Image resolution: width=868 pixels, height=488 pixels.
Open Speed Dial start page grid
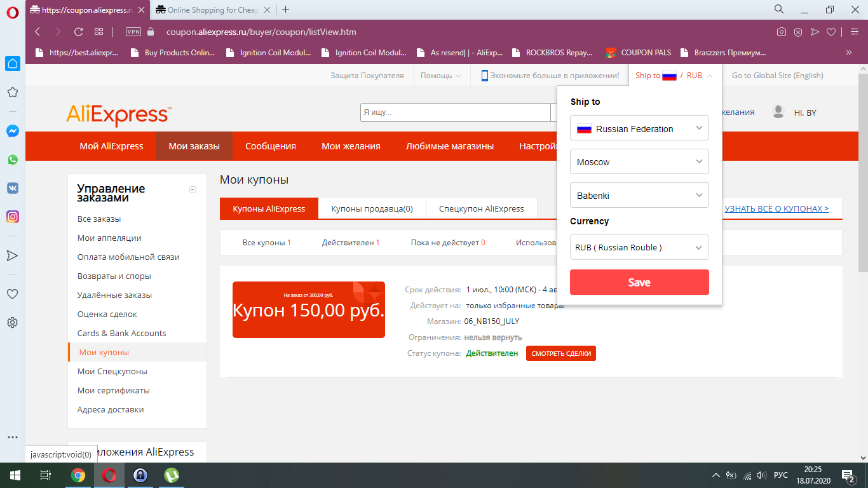[x=98, y=32]
